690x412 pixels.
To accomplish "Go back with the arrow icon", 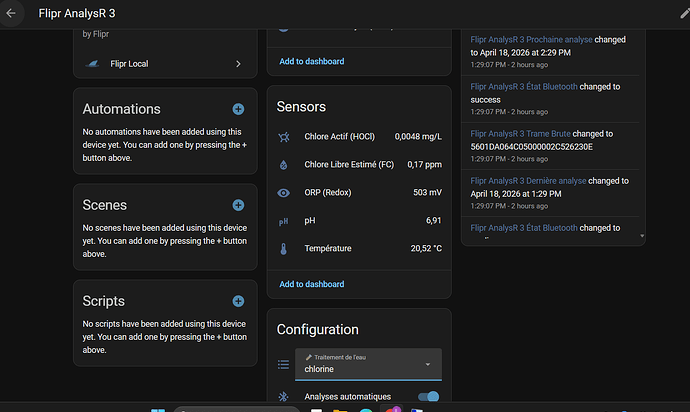I will click(11, 13).
